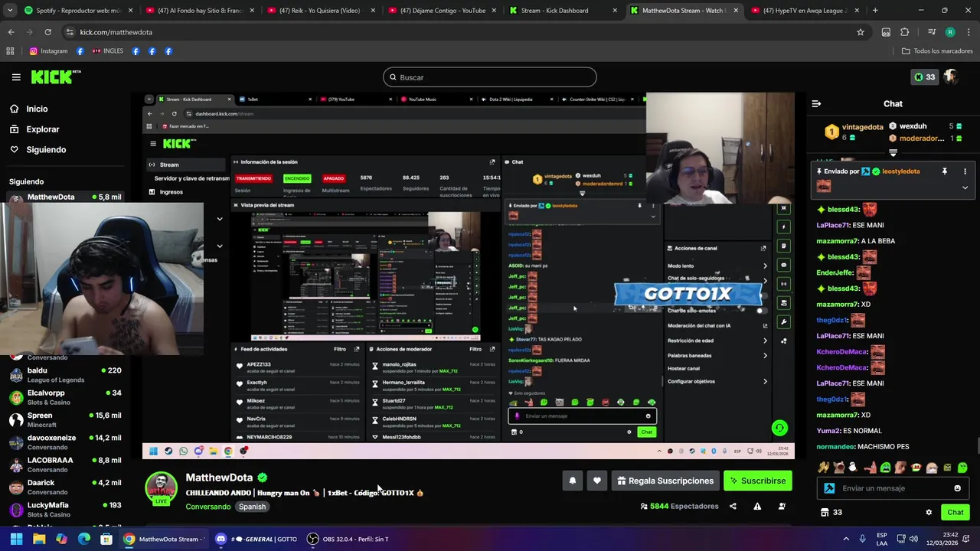Open INGLES bookmark
The height and width of the screenshot is (551, 980).
pos(107,51)
